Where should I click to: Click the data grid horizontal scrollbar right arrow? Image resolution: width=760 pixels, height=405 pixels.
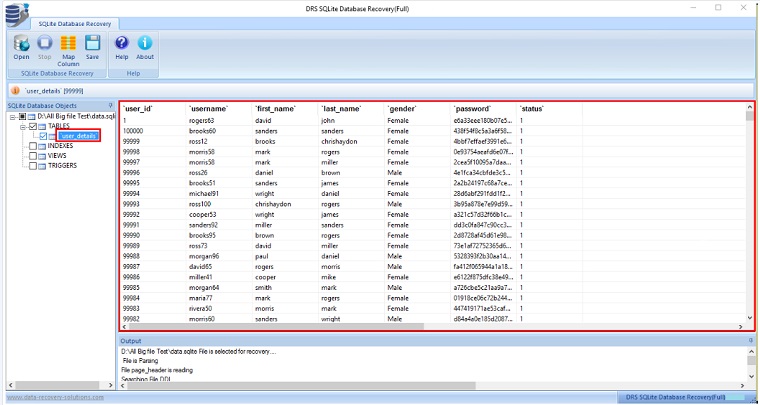coord(741,327)
